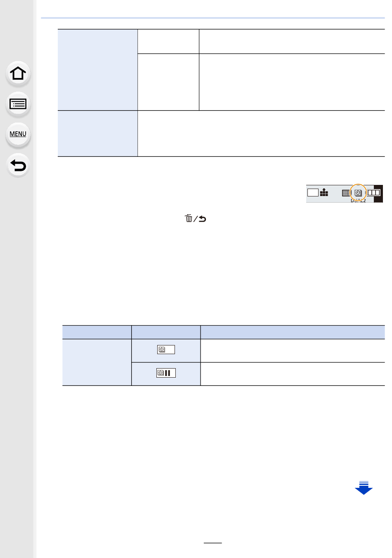Go to next page with blue down arrow
Image resolution: width=392 pixels, height=558 pixels.
pos(364,488)
